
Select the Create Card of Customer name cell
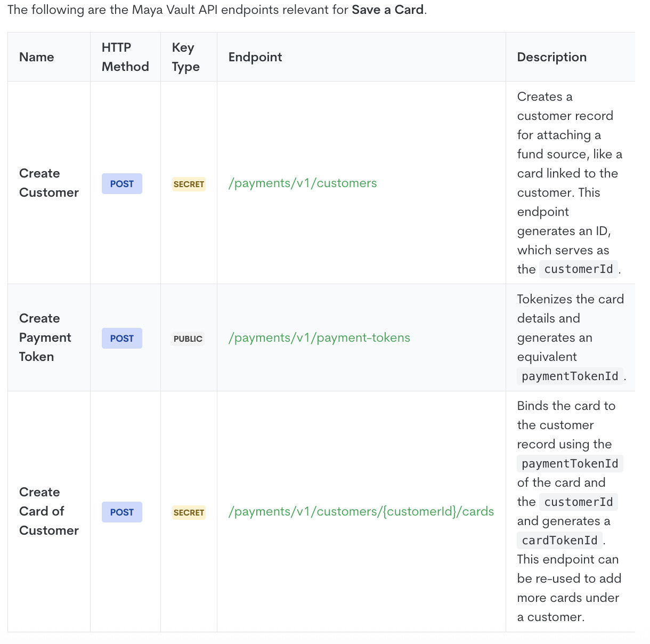tap(49, 511)
